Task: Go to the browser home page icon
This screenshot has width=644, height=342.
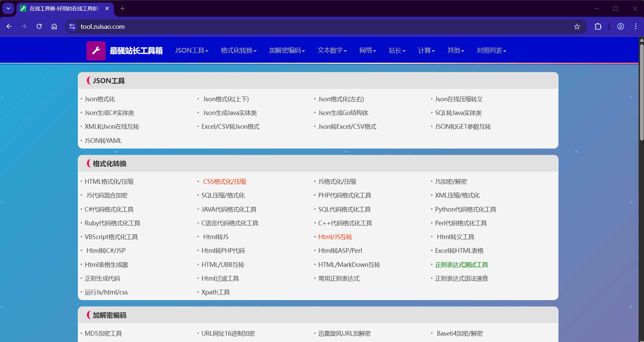Action: pyautogui.click(x=54, y=26)
